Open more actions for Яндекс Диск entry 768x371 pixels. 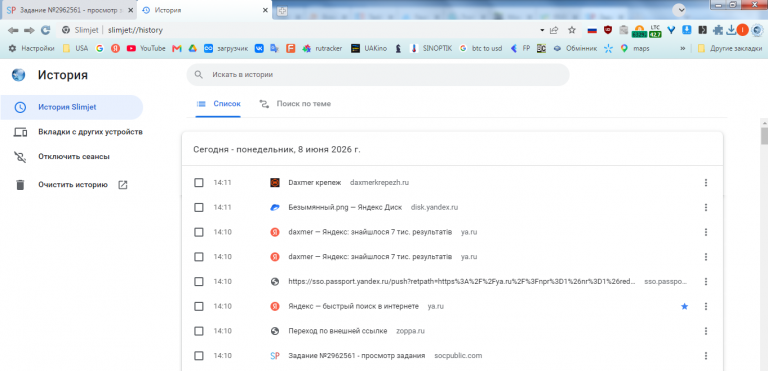[x=706, y=207]
